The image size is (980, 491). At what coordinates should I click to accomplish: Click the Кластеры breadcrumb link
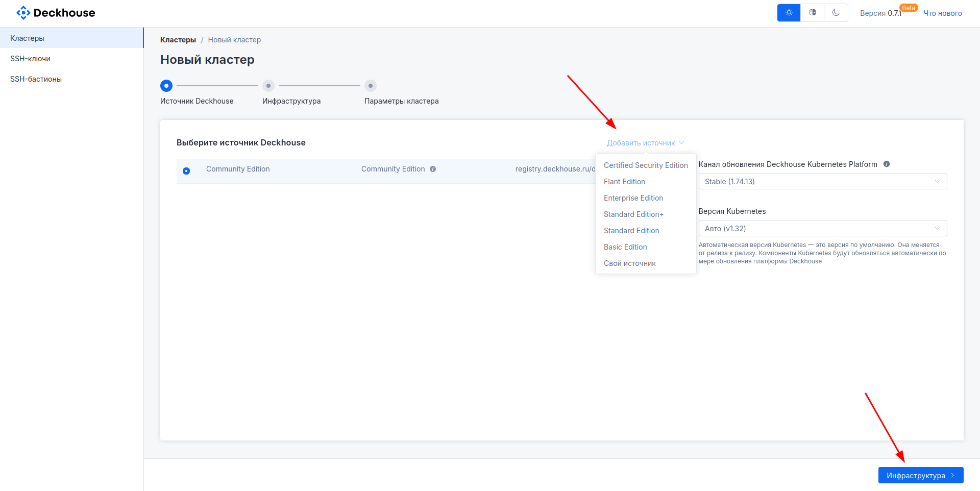178,40
